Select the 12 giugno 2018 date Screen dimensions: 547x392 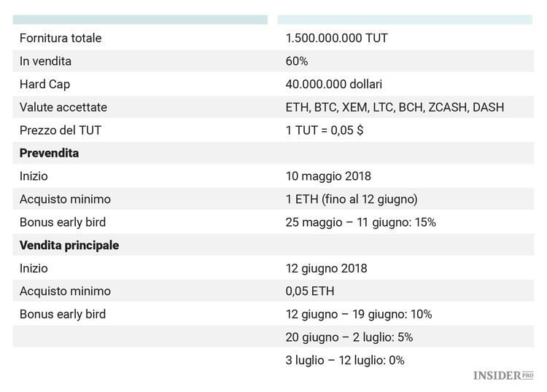[326, 268]
